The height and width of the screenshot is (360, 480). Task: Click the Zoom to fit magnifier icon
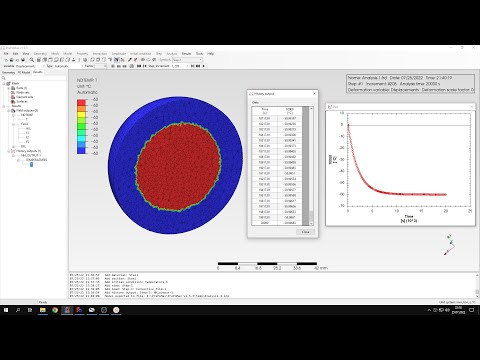31,60
